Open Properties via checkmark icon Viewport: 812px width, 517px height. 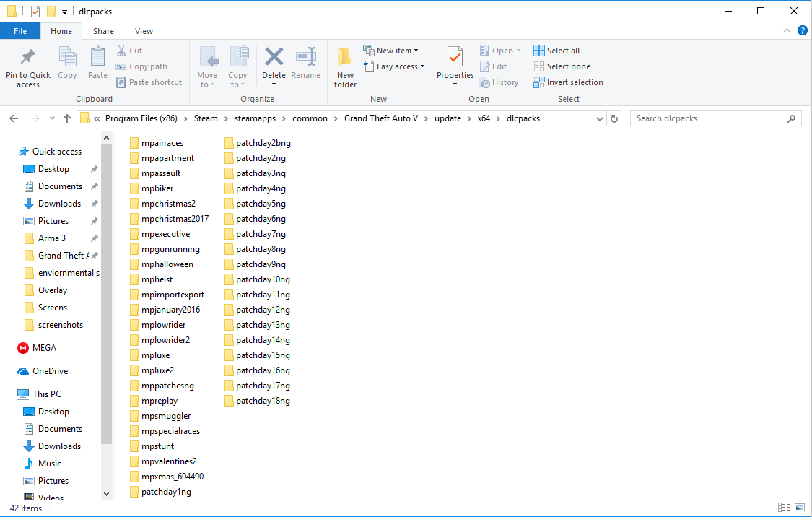click(455, 57)
